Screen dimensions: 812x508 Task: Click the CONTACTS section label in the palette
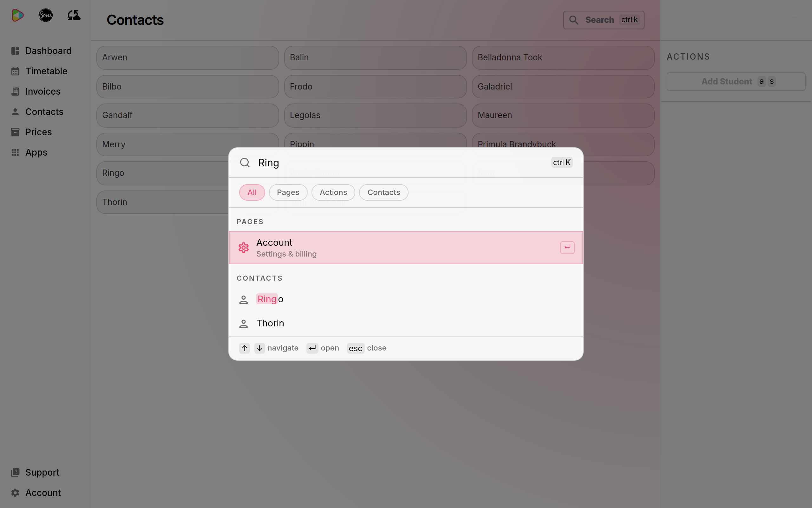(x=259, y=278)
